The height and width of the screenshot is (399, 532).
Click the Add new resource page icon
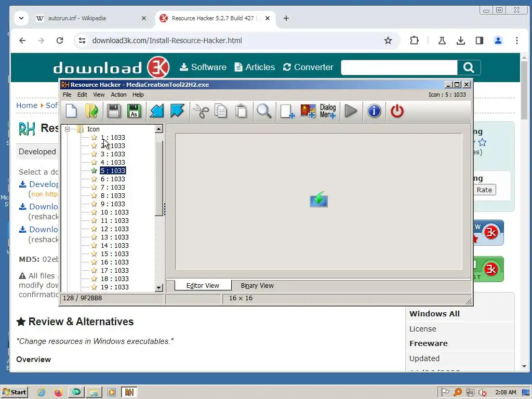point(287,111)
